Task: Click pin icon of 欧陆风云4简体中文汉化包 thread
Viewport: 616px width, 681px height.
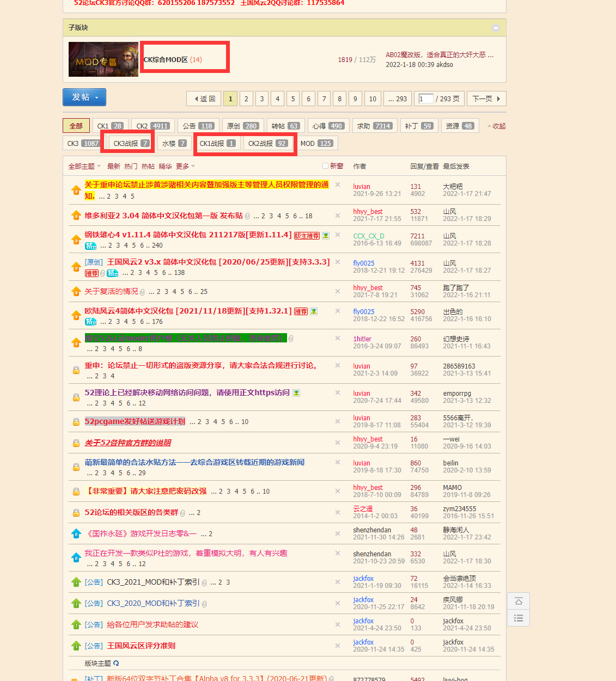Action: (76, 316)
